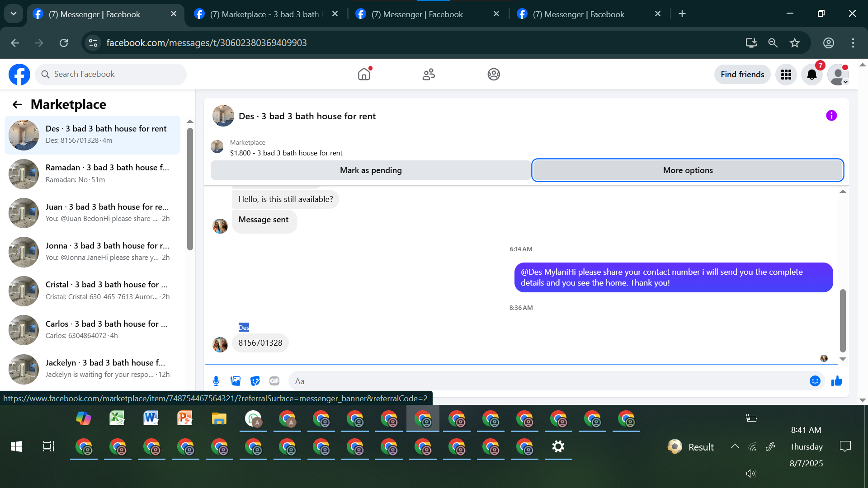Screen dimensions: 868x488
Task: Open conversation info for Des chat
Action: coord(831,116)
